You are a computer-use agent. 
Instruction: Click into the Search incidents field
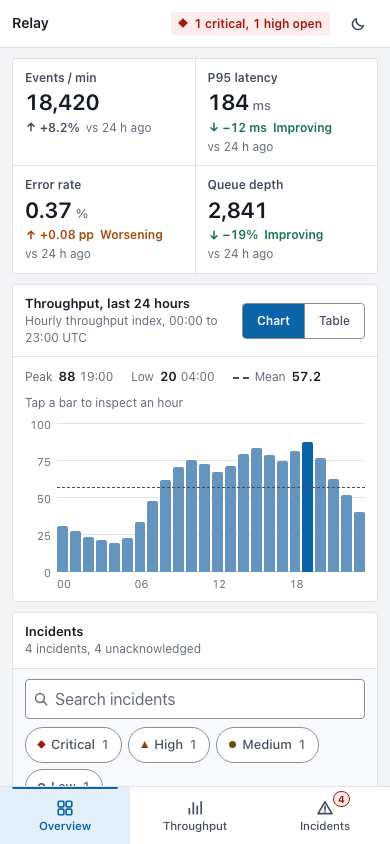pos(195,699)
